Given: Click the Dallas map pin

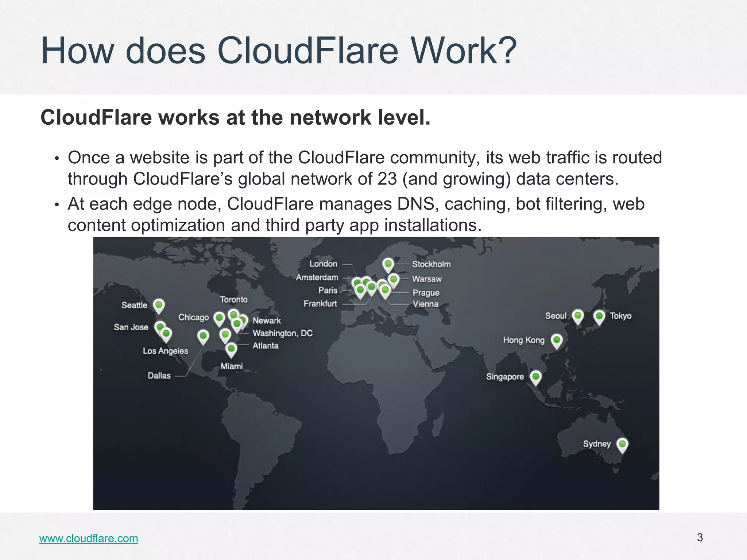Looking at the screenshot, I should [x=203, y=337].
